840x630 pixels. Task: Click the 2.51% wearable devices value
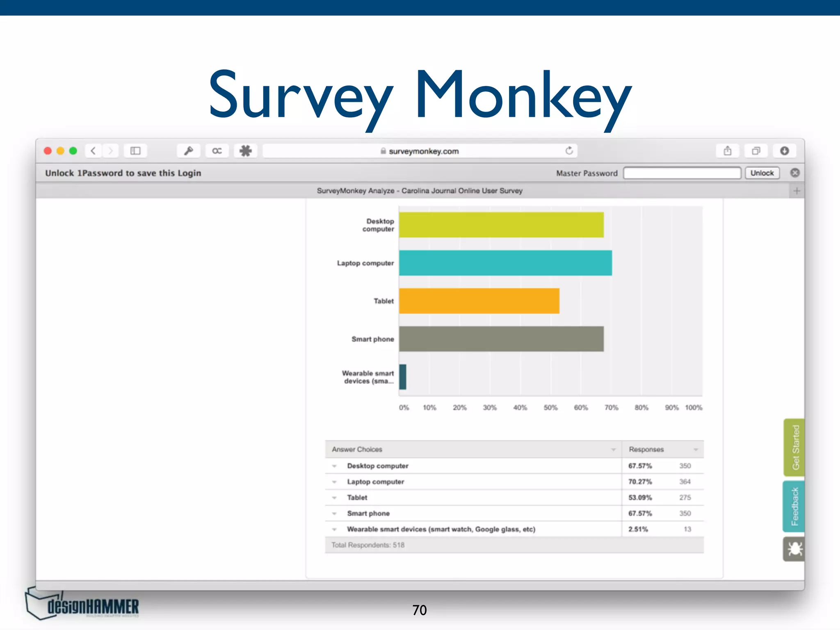click(x=638, y=529)
